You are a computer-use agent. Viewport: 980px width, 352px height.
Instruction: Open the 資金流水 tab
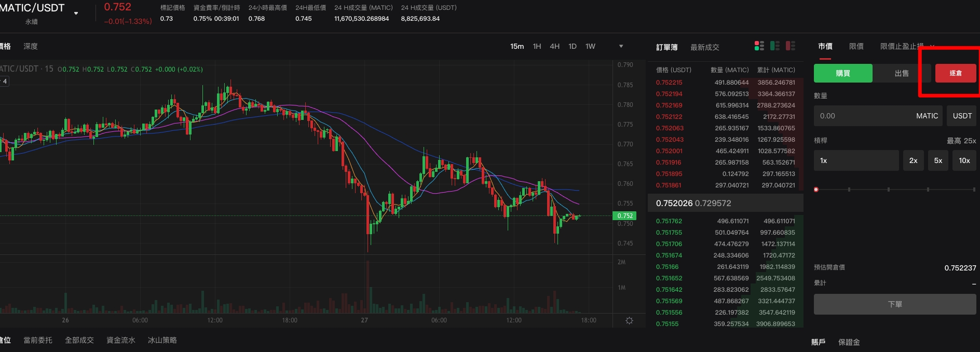[x=121, y=340]
